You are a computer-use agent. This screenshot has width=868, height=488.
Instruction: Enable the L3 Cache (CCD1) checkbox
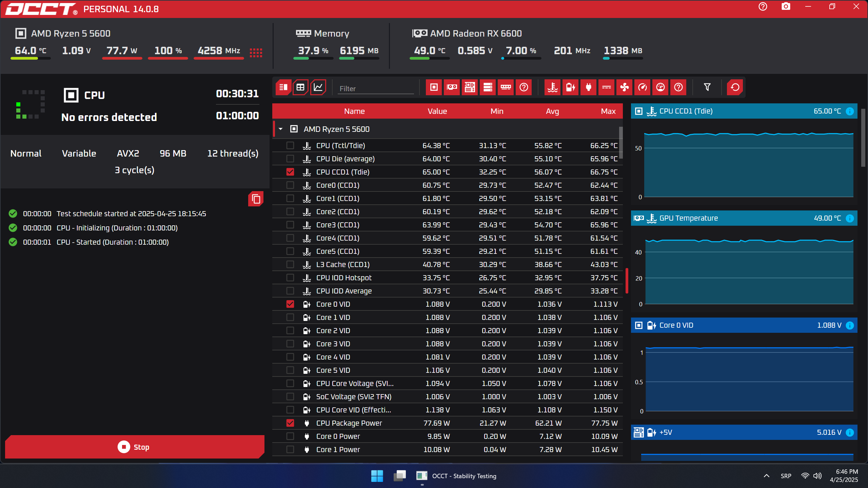point(290,264)
